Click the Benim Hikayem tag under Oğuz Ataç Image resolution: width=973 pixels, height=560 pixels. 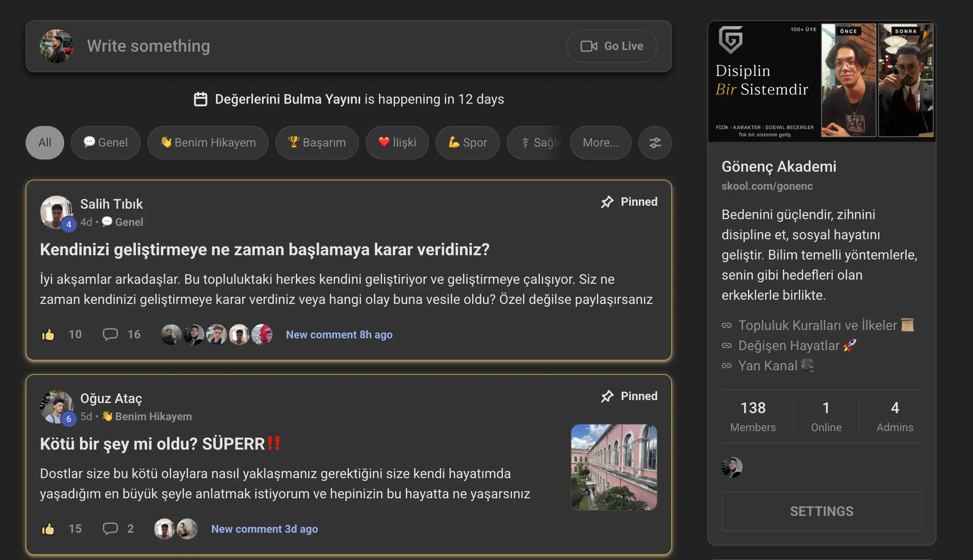point(147,416)
